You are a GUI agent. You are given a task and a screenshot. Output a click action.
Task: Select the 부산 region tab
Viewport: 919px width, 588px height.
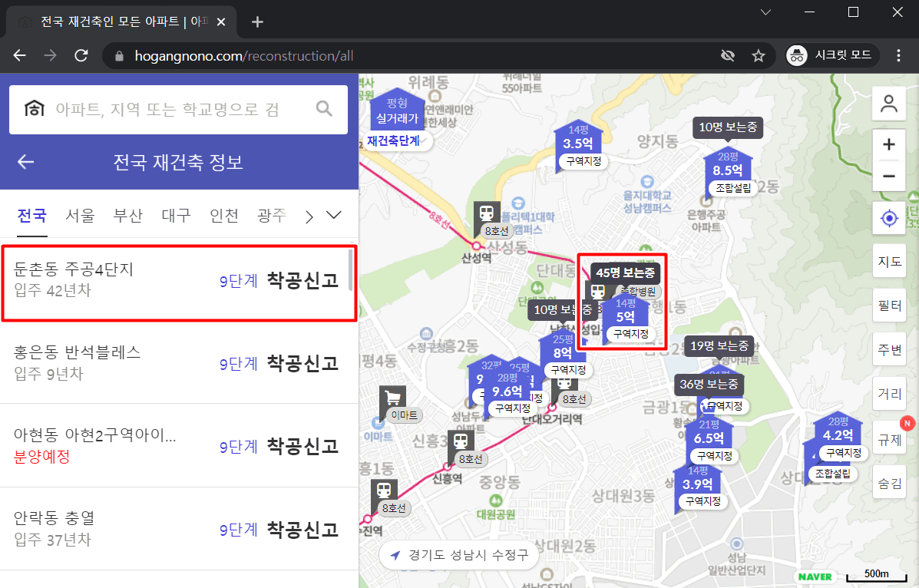click(x=127, y=216)
